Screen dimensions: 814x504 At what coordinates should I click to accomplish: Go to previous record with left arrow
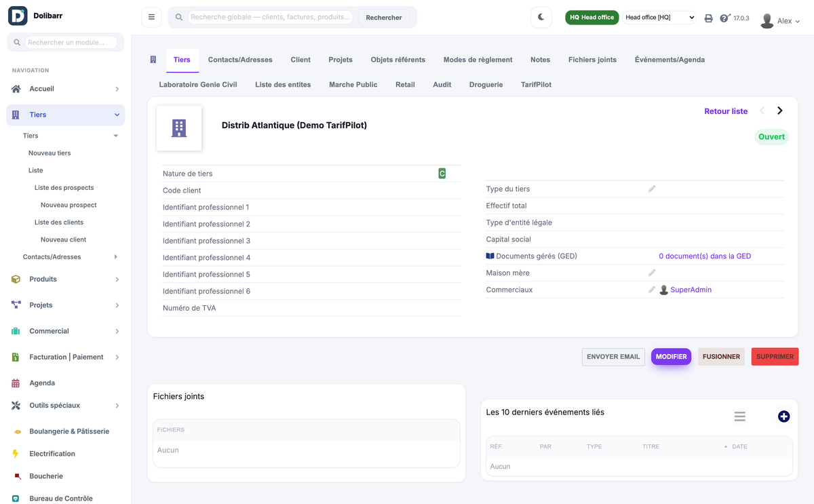[x=762, y=111]
